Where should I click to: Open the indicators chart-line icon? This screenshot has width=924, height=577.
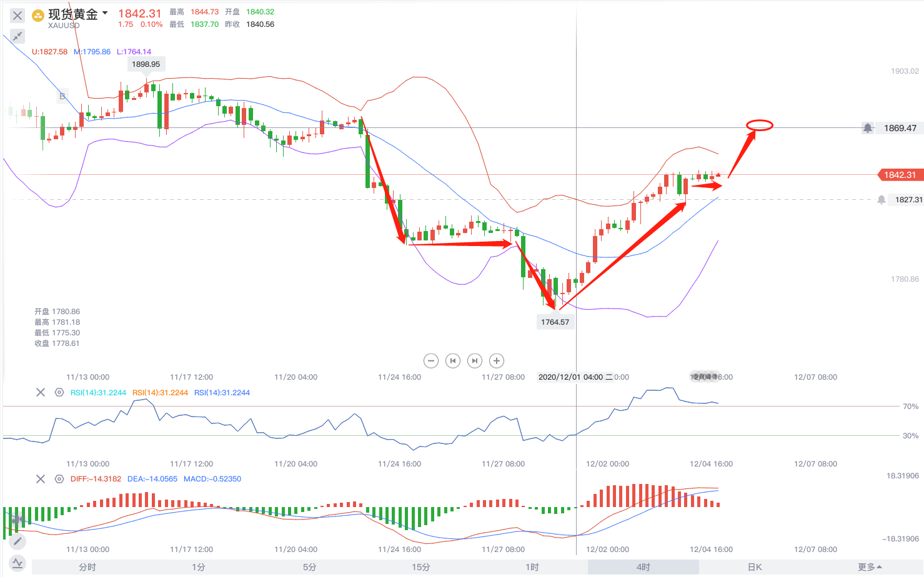(x=17, y=563)
